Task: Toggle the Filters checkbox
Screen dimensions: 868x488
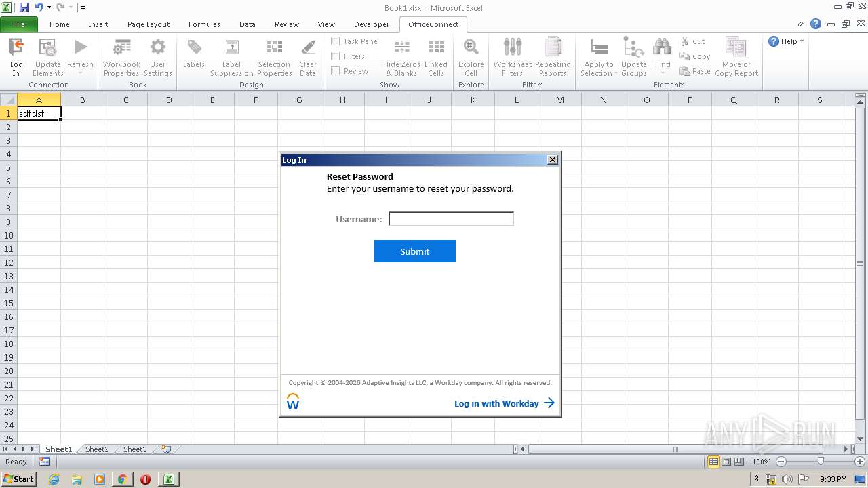Action: 335,56
